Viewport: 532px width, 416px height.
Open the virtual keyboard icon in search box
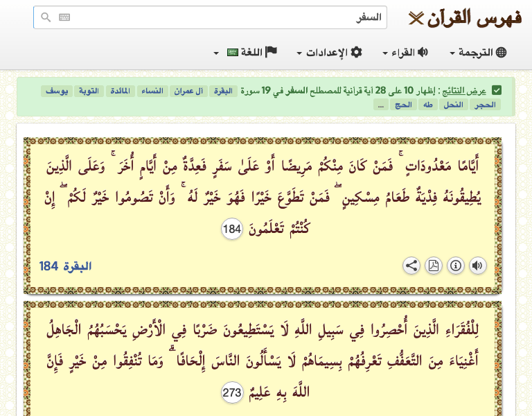[x=64, y=17]
